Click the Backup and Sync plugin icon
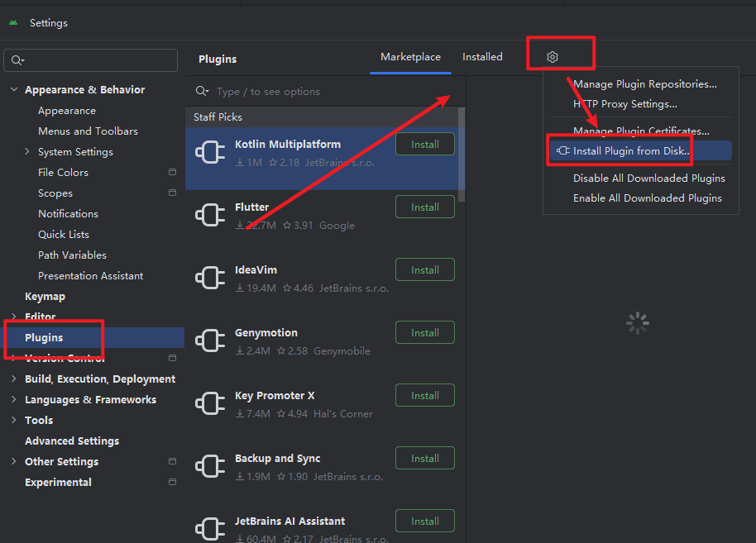This screenshot has height=543, width=756. [209, 467]
